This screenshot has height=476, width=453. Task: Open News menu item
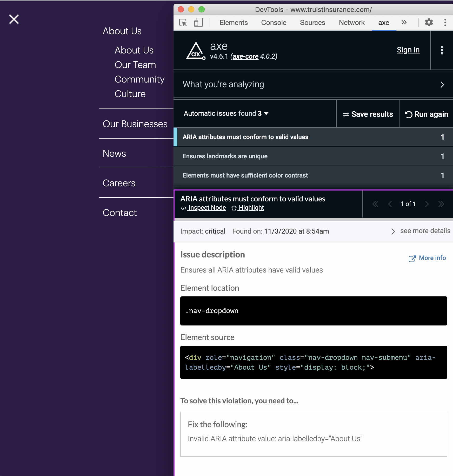(114, 154)
